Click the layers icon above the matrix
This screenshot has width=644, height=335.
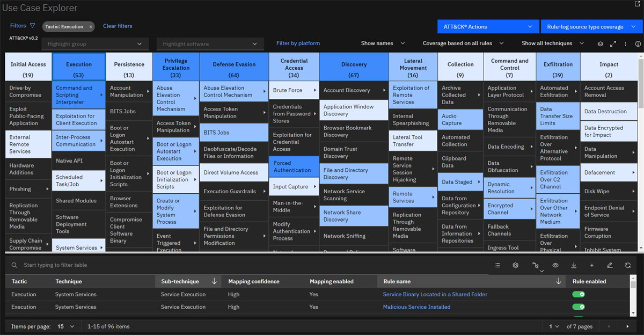pyautogui.click(x=601, y=43)
